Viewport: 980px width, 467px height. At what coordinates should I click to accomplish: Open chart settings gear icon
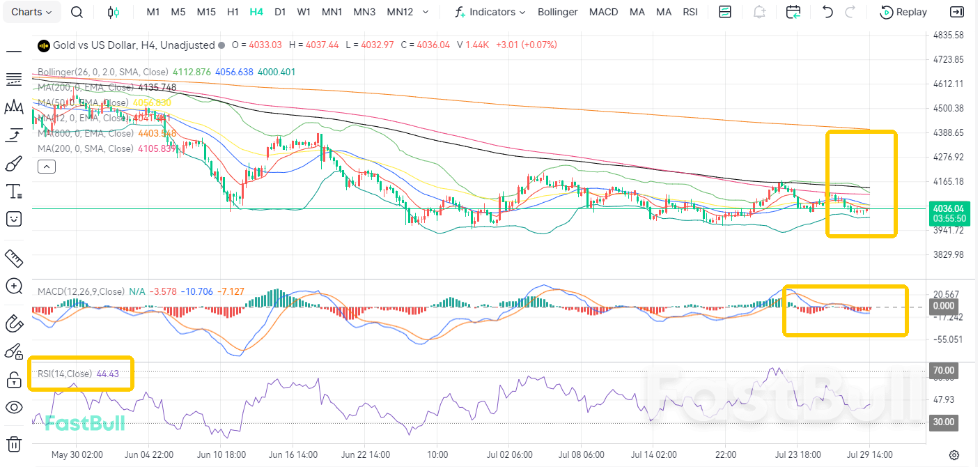[955, 454]
